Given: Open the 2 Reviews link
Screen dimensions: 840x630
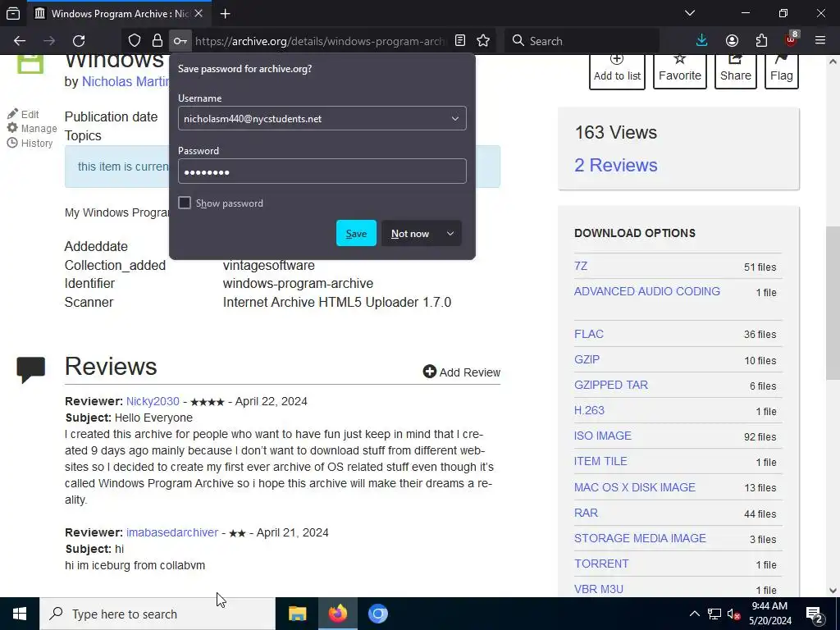Looking at the screenshot, I should point(615,165).
